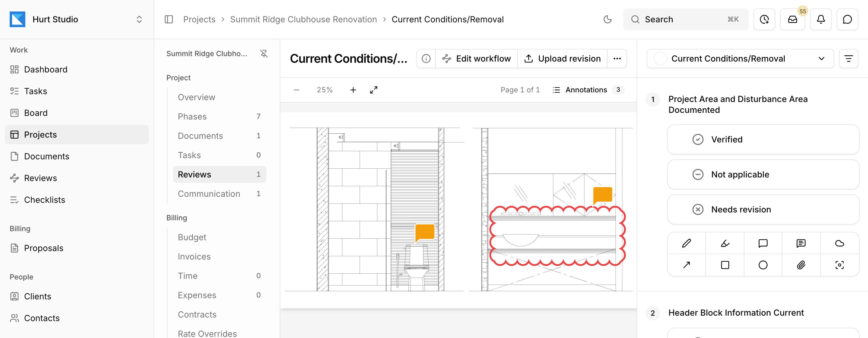Open the inbox with 55 badge
This screenshot has height=338, width=868.
pyautogui.click(x=793, y=19)
